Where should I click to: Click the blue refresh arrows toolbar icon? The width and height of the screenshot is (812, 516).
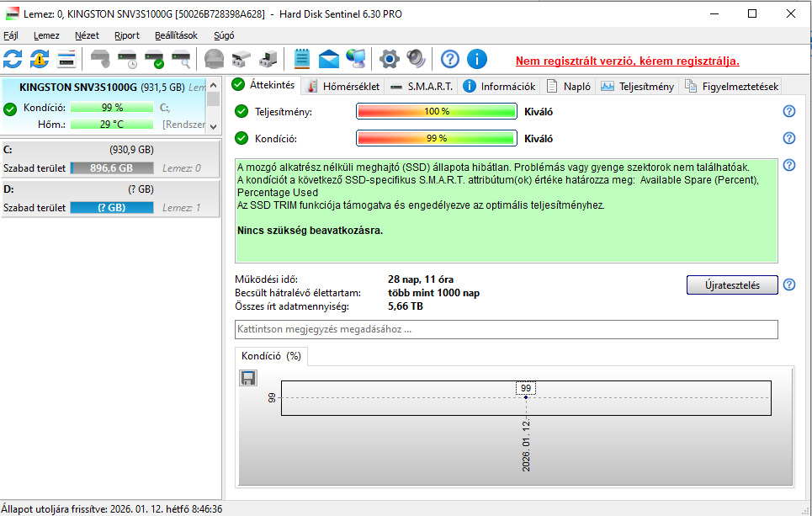[x=13, y=59]
